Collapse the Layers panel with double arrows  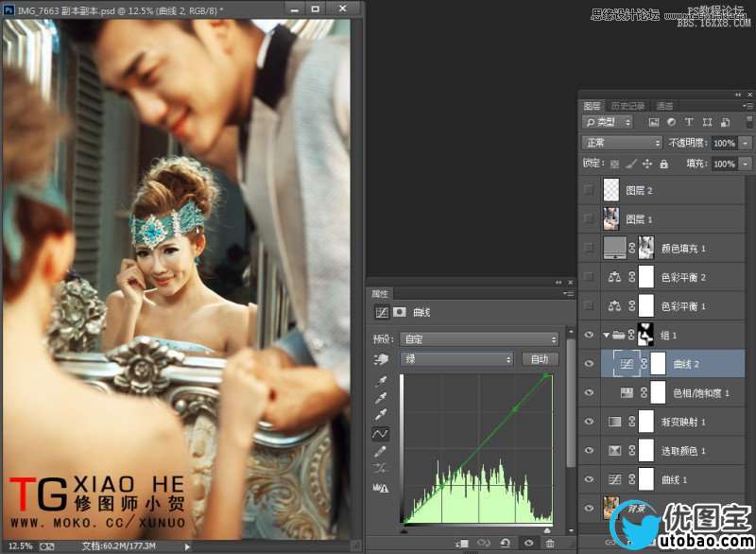(738, 95)
